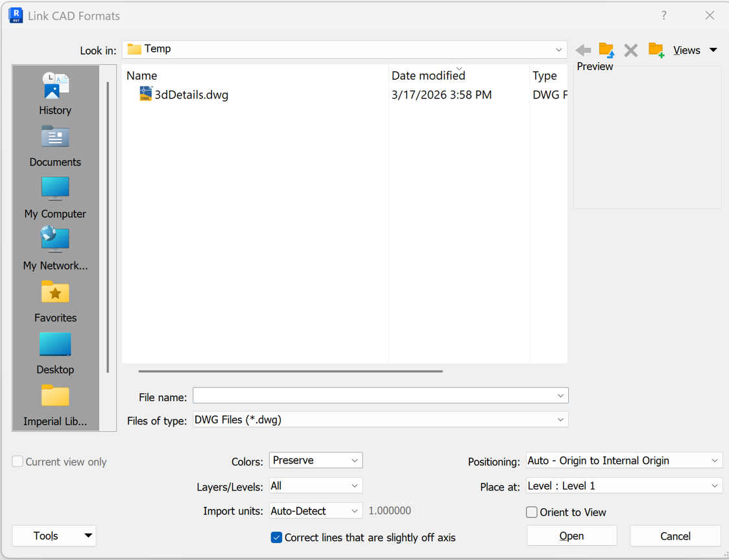Click the places bar vertical scrollbar

pos(108,227)
